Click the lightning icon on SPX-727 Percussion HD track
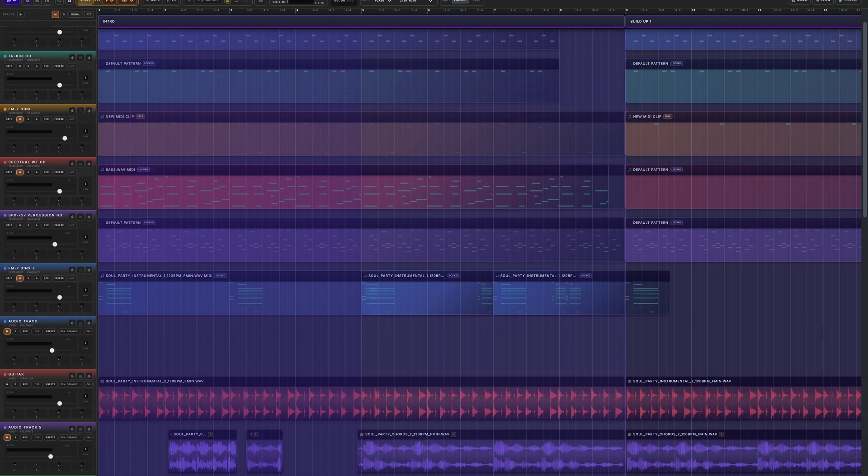The height and width of the screenshot is (476, 868). click(72, 217)
